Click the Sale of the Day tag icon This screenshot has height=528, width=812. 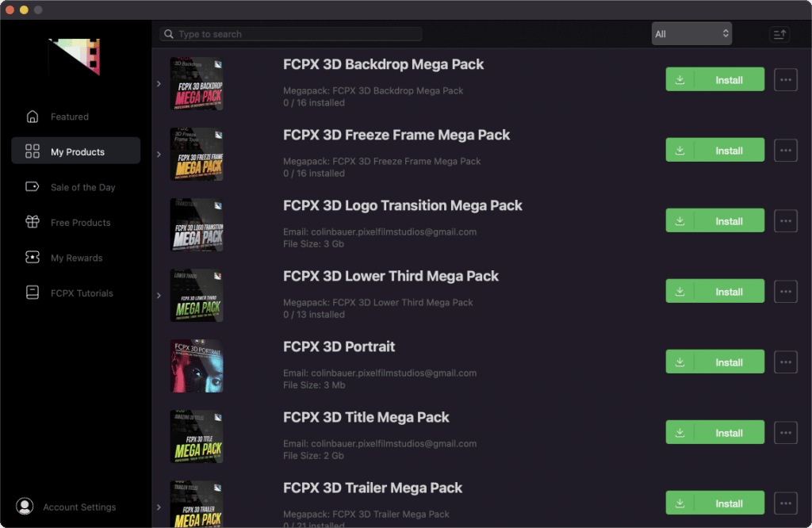[32, 186]
